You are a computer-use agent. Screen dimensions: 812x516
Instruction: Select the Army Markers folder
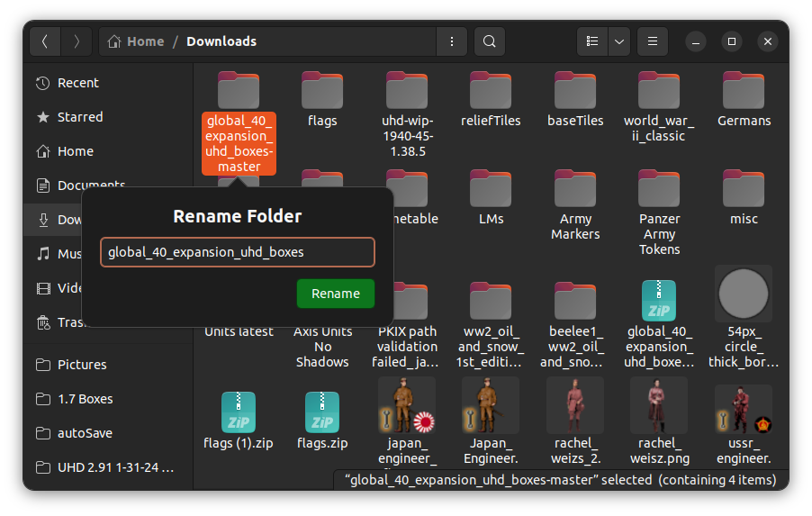pos(575,205)
